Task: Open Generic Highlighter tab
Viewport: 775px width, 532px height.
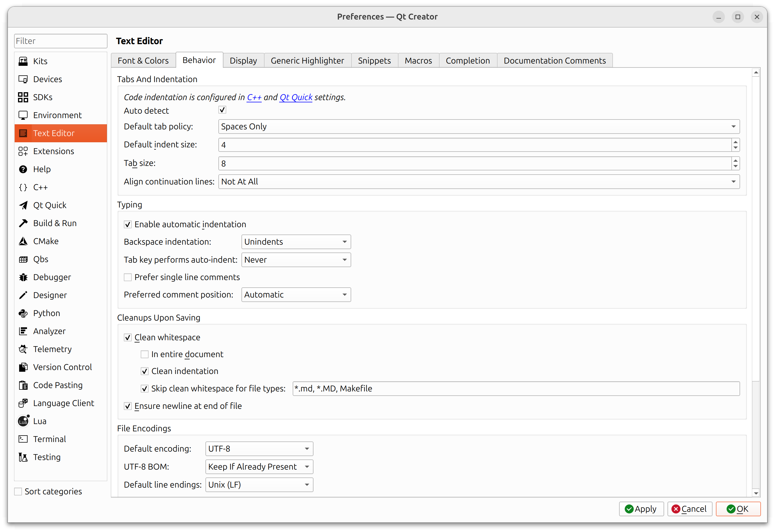Action: coord(307,61)
